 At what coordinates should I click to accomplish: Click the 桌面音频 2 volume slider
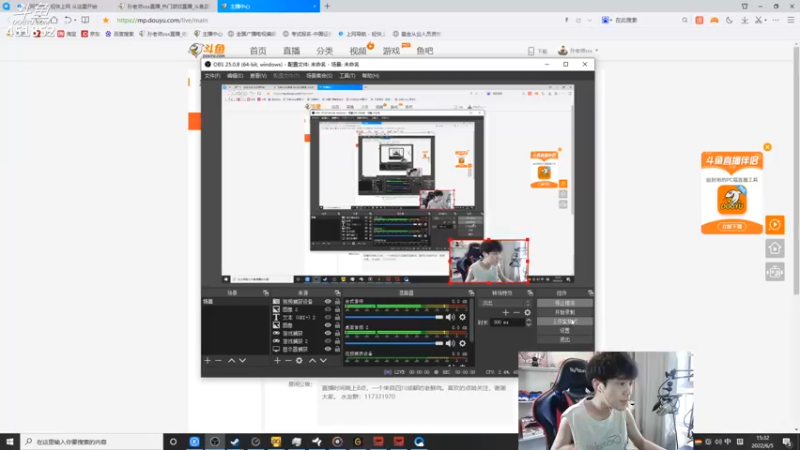[x=394, y=343]
